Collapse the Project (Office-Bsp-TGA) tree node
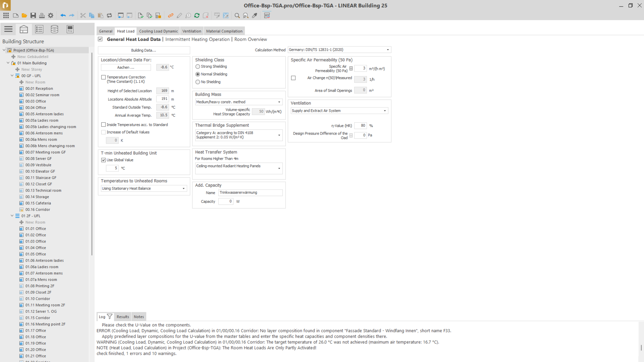This screenshot has width=644, height=362. coord(4,50)
